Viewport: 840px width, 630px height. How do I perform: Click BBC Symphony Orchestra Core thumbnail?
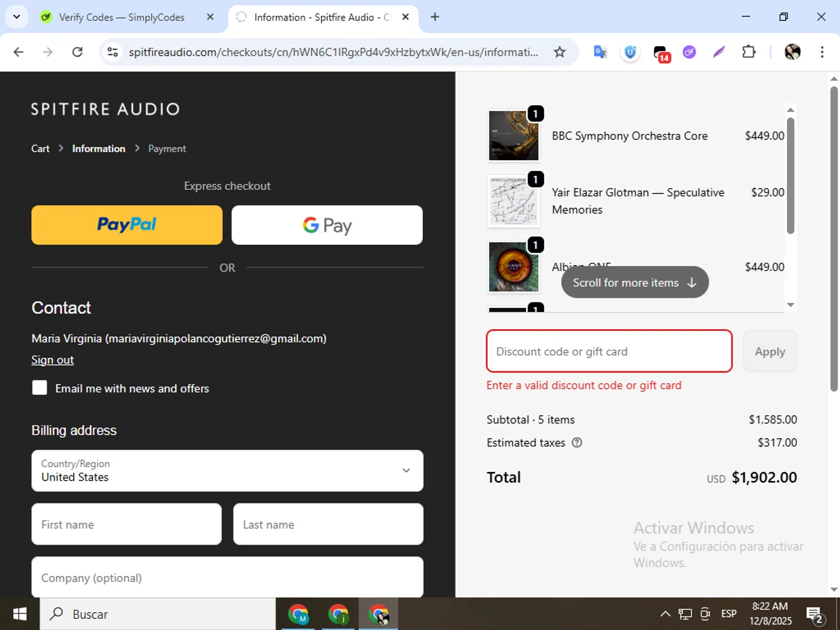pyautogui.click(x=514, y=136)
